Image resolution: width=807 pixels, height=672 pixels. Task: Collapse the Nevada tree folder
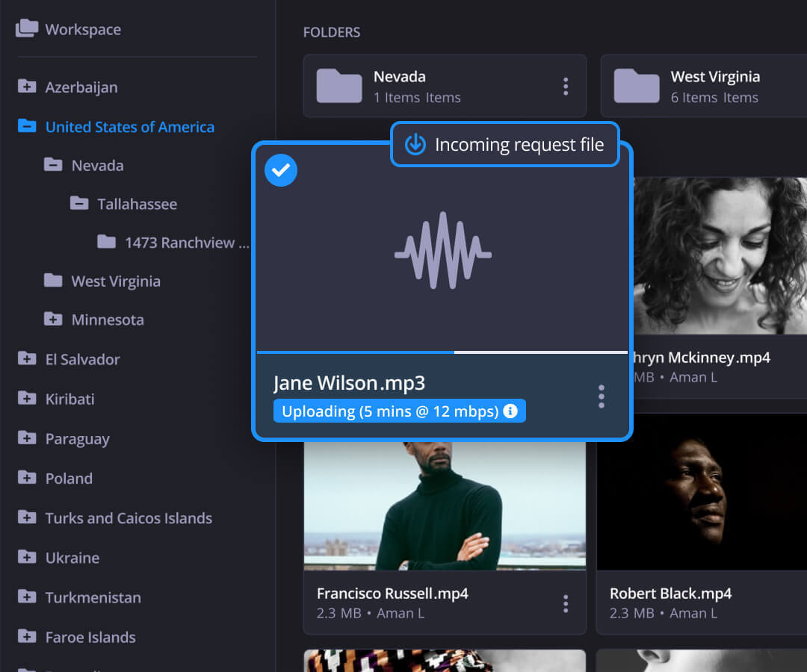53,165
